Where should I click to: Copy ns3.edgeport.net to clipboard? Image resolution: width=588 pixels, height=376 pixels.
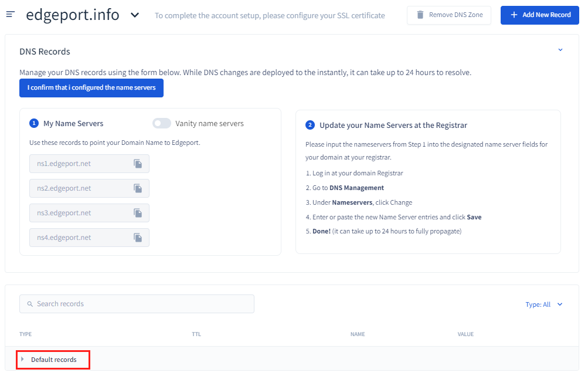point(138,213)
